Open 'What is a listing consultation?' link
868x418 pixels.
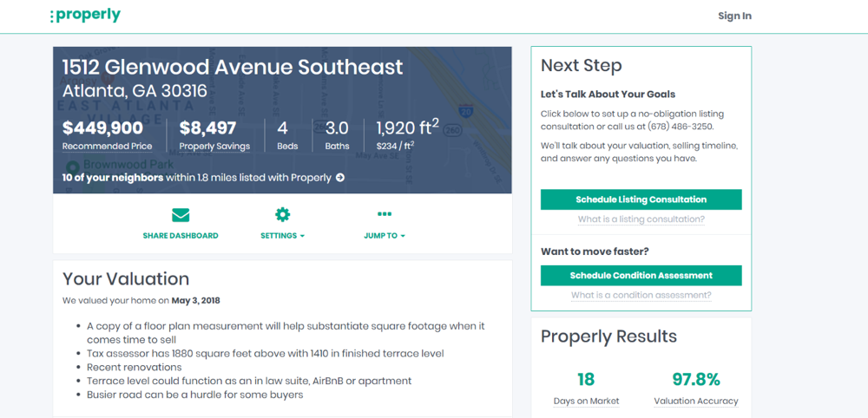pos(641,219)
